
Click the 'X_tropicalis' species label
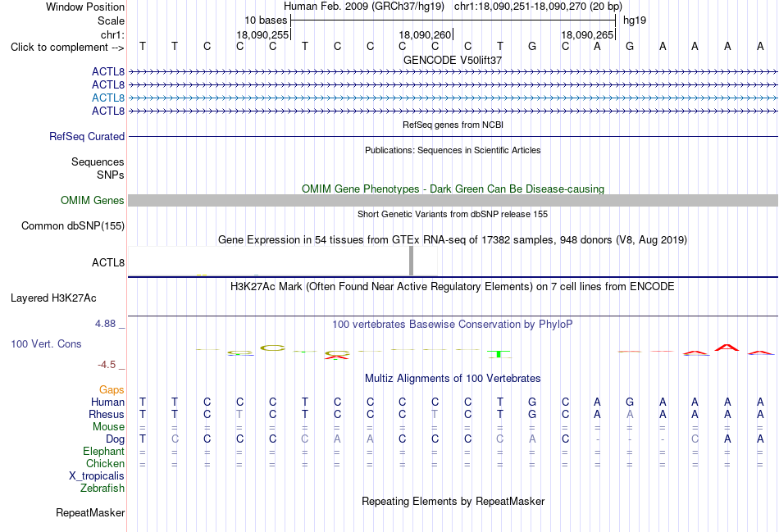pos(97,476)
